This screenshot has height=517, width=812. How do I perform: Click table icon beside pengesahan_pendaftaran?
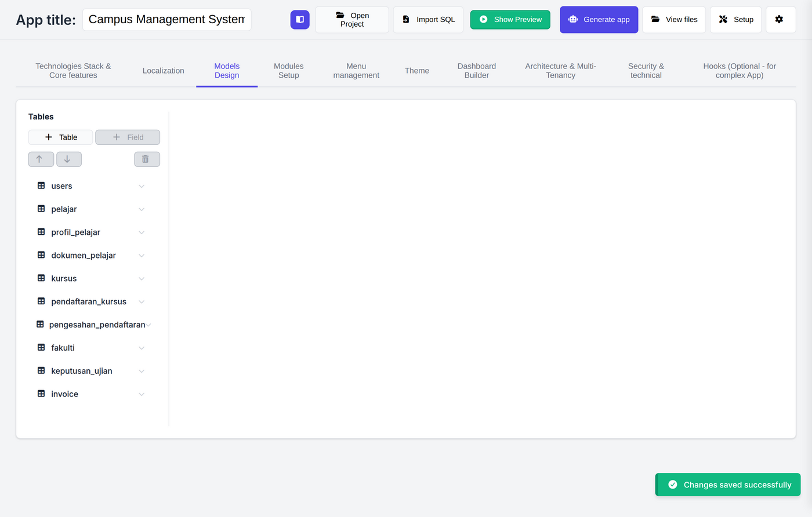[x=40, y=325]
